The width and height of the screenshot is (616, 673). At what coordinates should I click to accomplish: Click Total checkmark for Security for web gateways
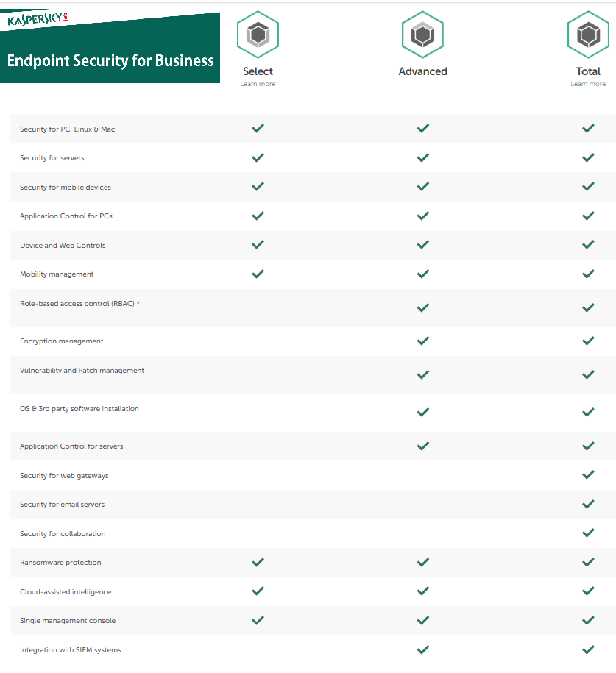tap(588, 474)
